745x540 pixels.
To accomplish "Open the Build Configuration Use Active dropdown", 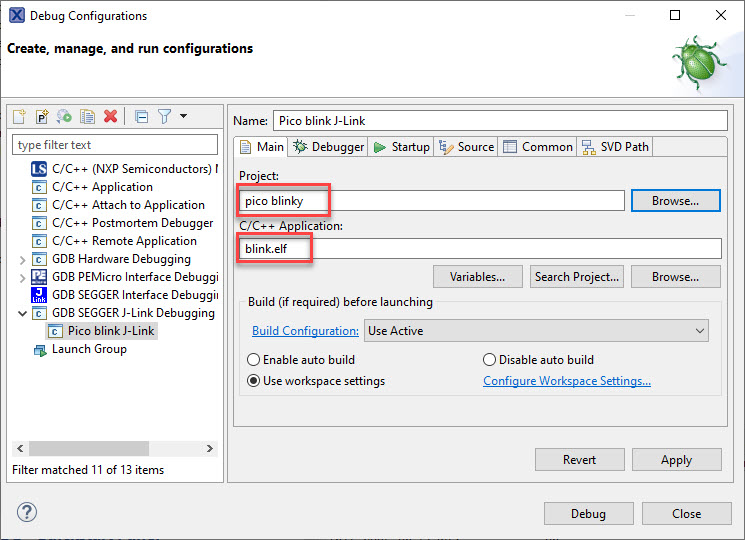I will (537, 331).
